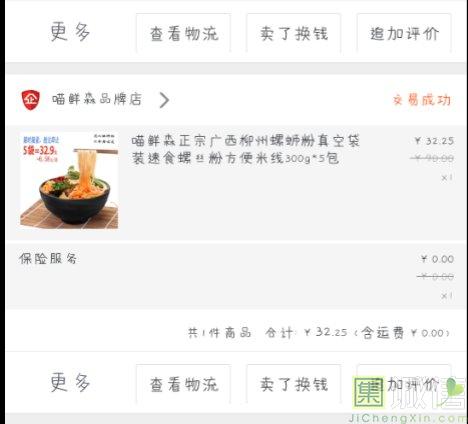Click the 追加评价 button in top order

(404, 33)
